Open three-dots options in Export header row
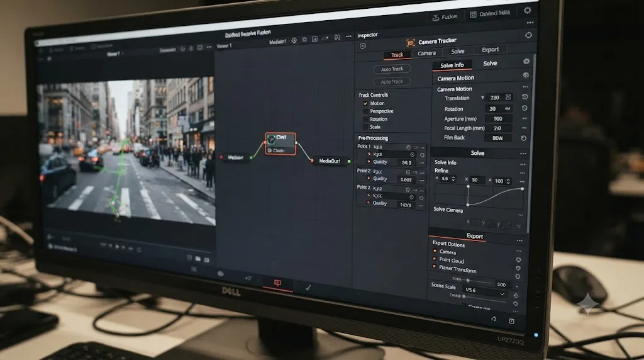The width and height of the screenshot is (644, 360). pyautogui.click(x=519, y=241)
